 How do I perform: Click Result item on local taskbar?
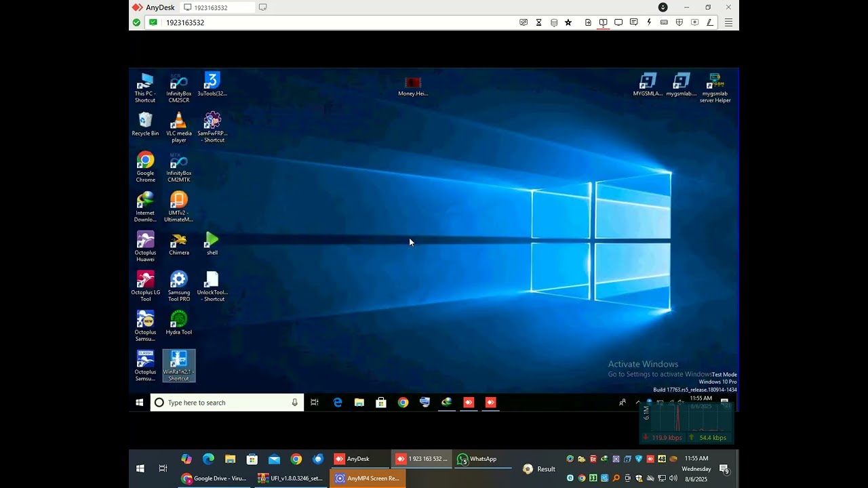(539, 469)
